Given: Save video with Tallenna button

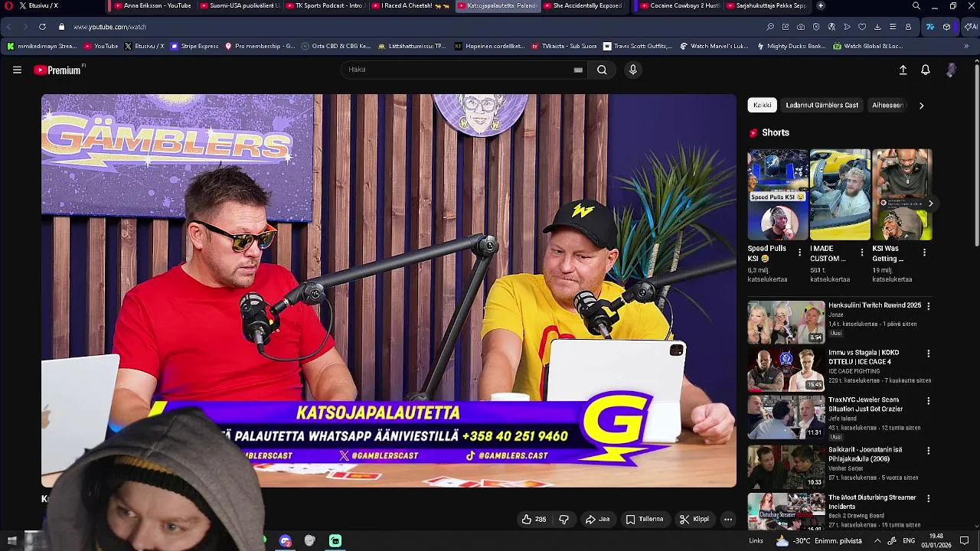Looking at the screenshot, I should [645, 519].
